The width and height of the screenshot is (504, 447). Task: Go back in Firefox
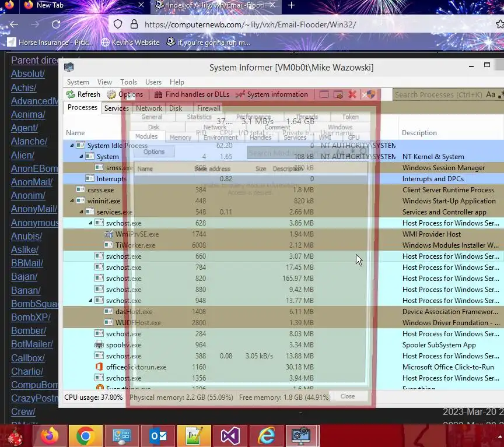14,24
